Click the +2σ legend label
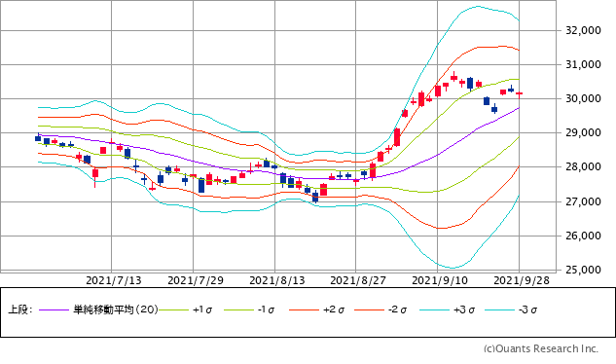Viewport: 616px width, 364px height. point(334,309)
